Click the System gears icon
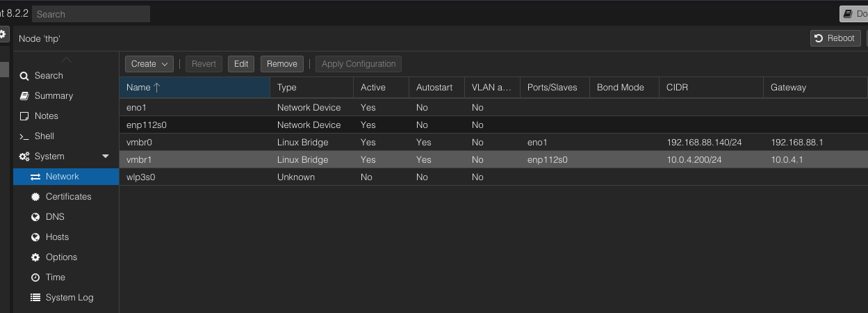Viewport: 868px width, 313px height. coord(24,156)
